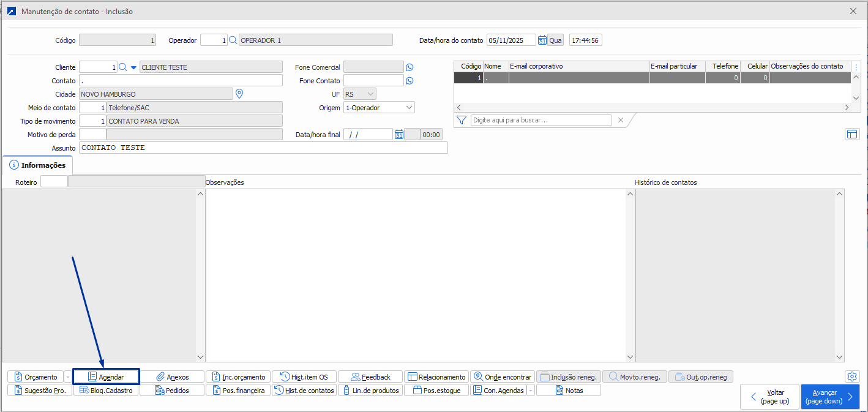Click the grid layout icon below contacts table
The image size is (868, 412).
click(852, 134)
